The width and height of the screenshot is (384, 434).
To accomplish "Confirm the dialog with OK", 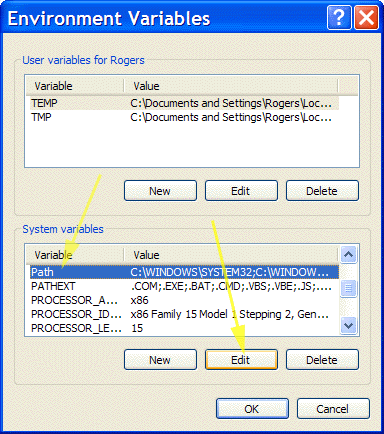I will [252, 409].
